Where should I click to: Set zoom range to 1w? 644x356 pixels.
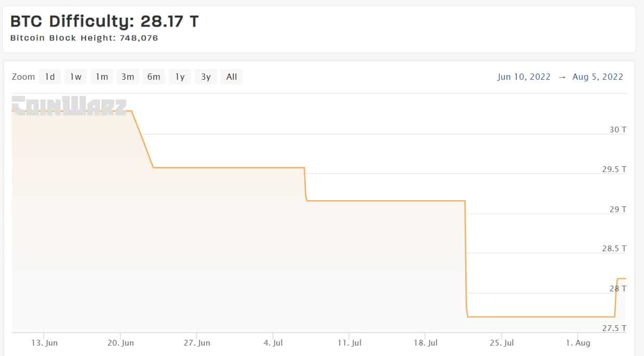point(76,77)
